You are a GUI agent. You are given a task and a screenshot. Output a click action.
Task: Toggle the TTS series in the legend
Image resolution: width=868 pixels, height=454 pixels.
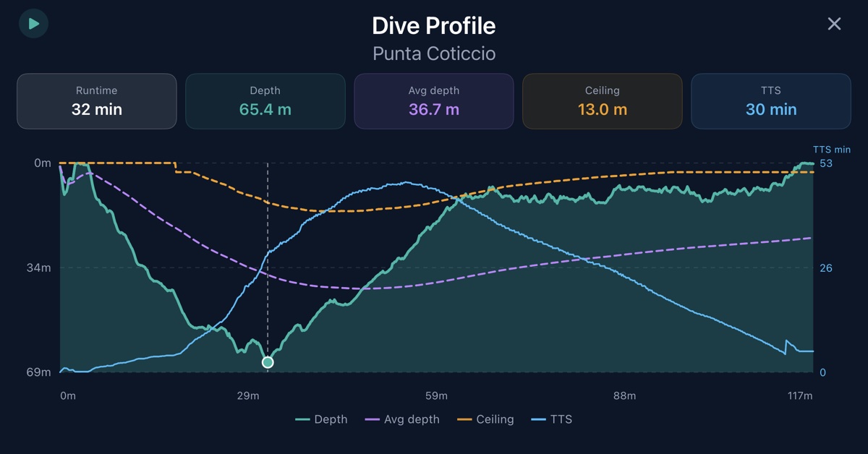[x=551, y=419]
